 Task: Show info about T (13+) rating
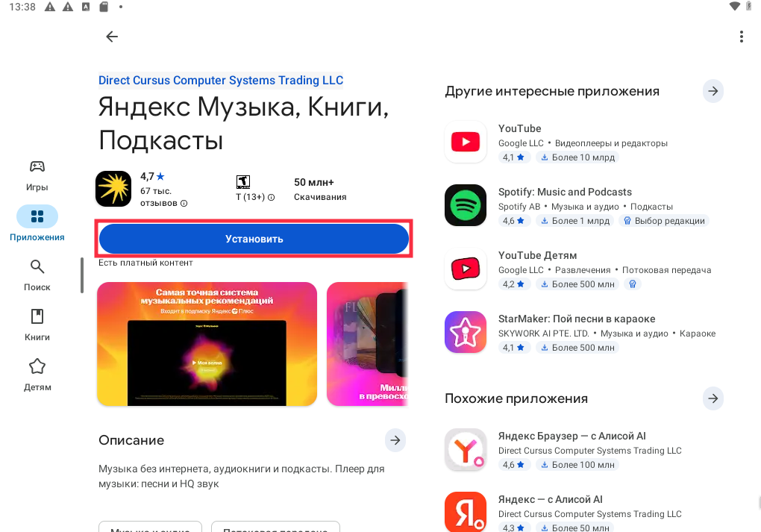click(272, 197)
